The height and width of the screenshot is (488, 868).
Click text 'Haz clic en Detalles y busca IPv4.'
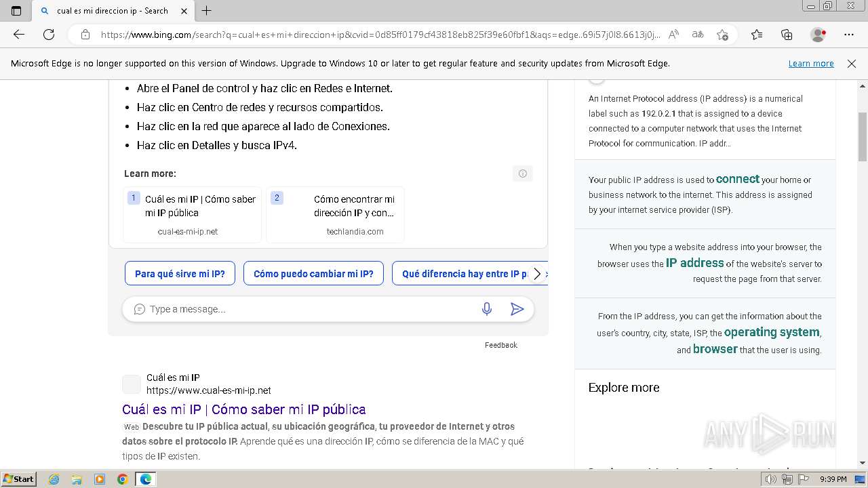pyautogui.click(x=217, y=145)
